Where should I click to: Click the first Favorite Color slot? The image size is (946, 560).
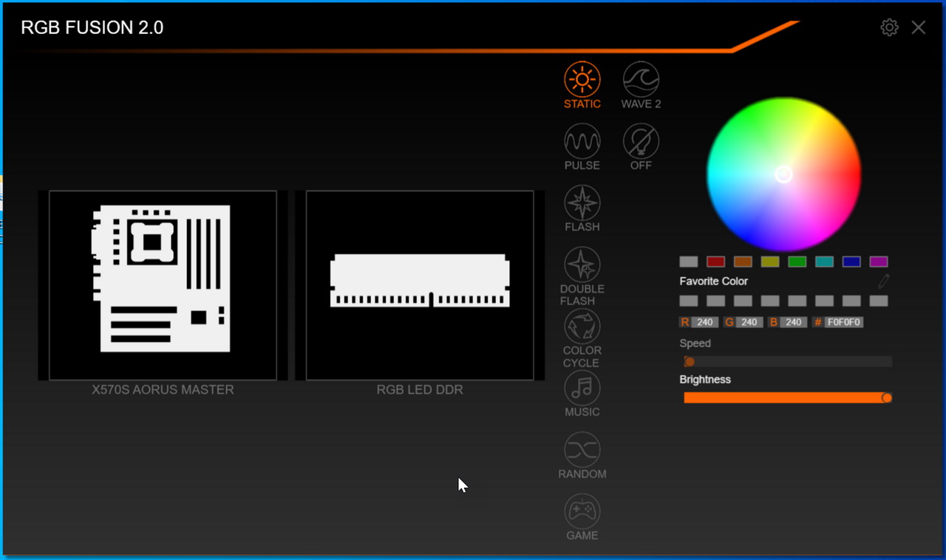tap(689, 301)
